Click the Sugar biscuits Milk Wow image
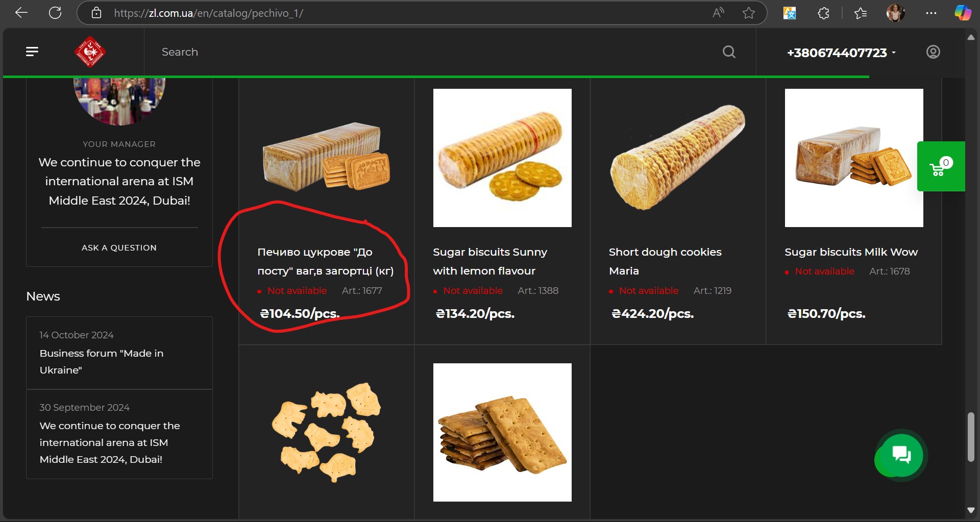The image size is (980, 522). click(x=853, y=158)
